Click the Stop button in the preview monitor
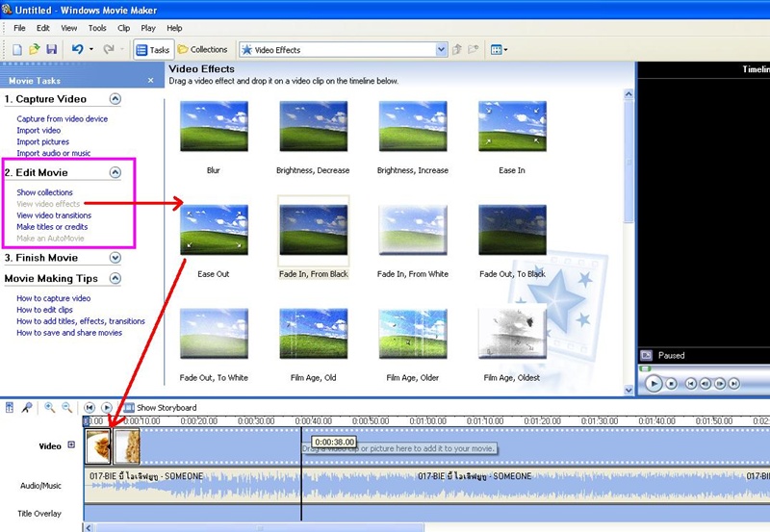 (x=671, y=384)
